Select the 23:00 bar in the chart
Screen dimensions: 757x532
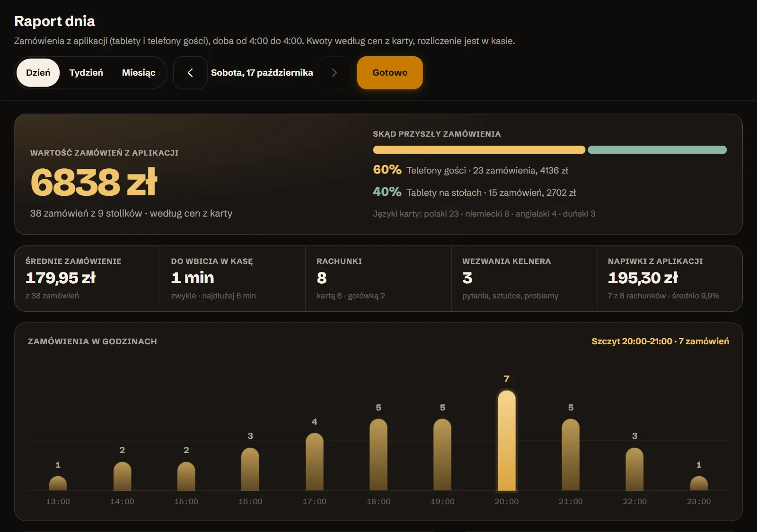[699, 483]
